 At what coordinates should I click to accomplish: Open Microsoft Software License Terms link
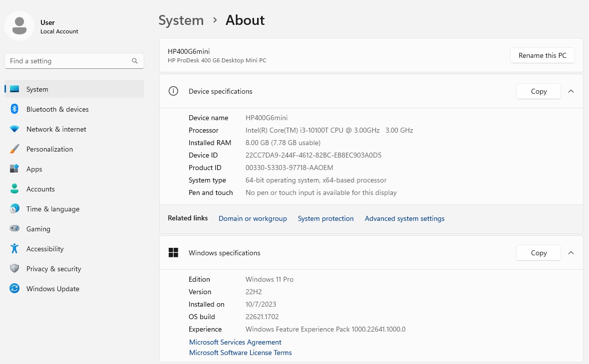(x=241, y=353)
